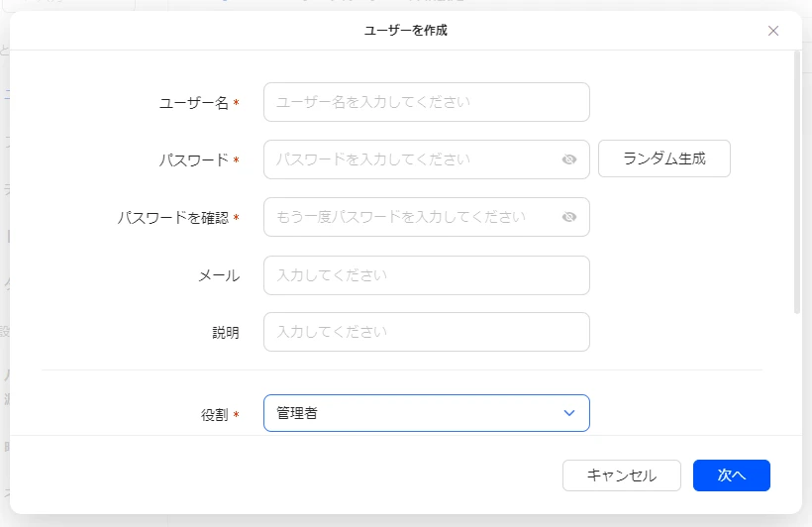Click the ユーザー名 field label
The height and width of the screenshot is (527, 812).
[x=194, y=103]
